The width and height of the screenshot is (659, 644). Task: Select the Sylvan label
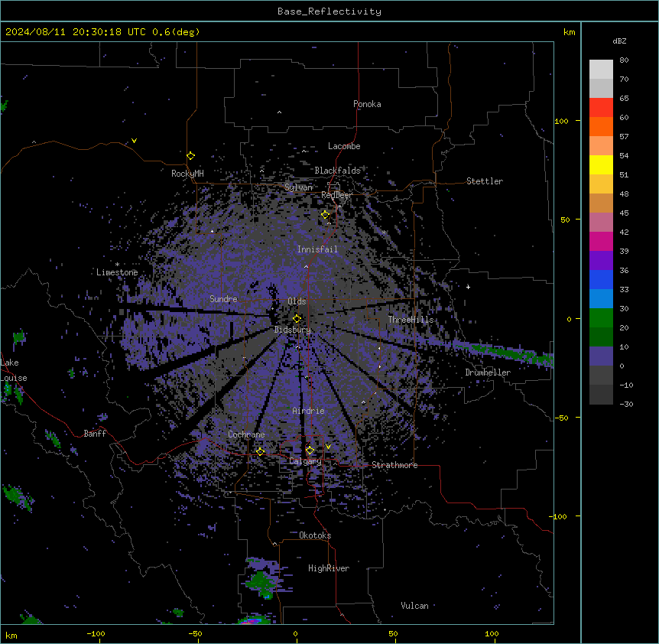(x=298, y=187)
